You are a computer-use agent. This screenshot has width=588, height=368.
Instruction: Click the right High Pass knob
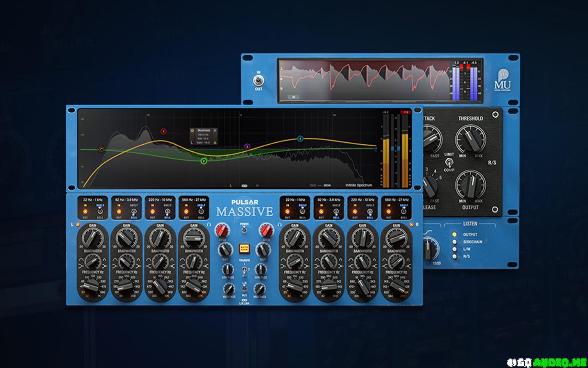click(x=260, y=288)
